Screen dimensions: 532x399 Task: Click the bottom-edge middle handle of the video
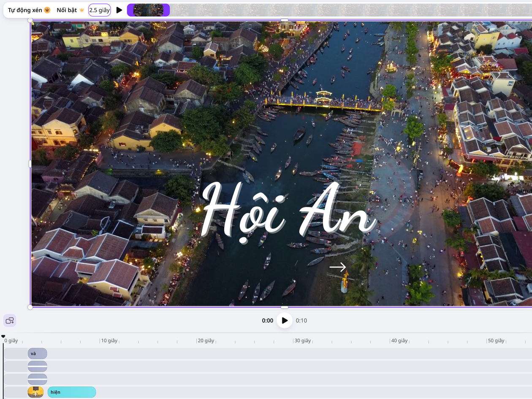point(285,307)
